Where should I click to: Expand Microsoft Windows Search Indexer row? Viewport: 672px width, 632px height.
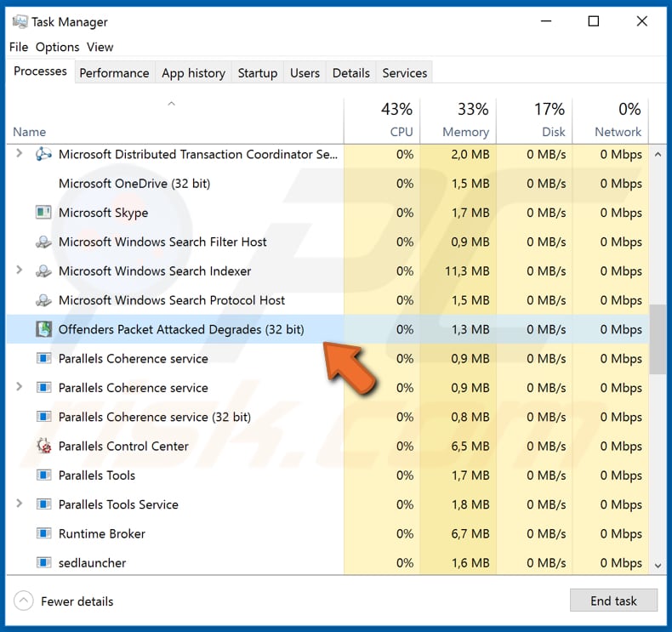pos(19,270)
